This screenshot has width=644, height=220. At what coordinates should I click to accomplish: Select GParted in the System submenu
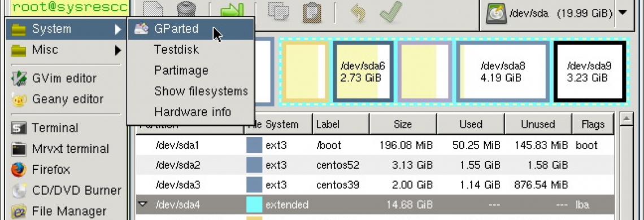pyautogui.click(x=190, y=29)
